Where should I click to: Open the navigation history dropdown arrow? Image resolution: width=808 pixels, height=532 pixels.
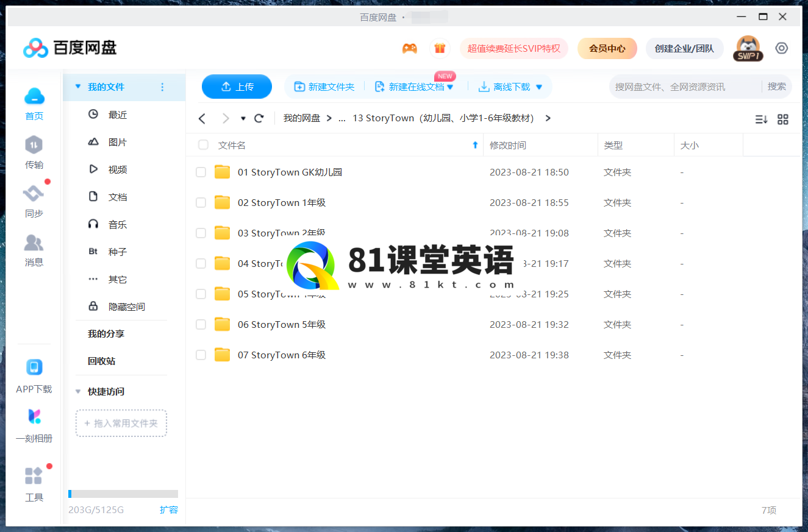click(x=243, y=119)
